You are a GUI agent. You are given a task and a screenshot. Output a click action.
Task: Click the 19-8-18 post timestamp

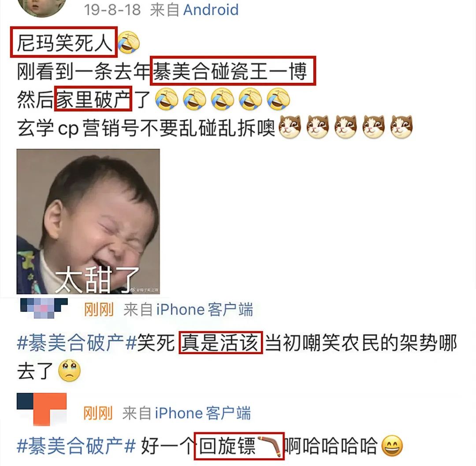[x=112, y=10]
